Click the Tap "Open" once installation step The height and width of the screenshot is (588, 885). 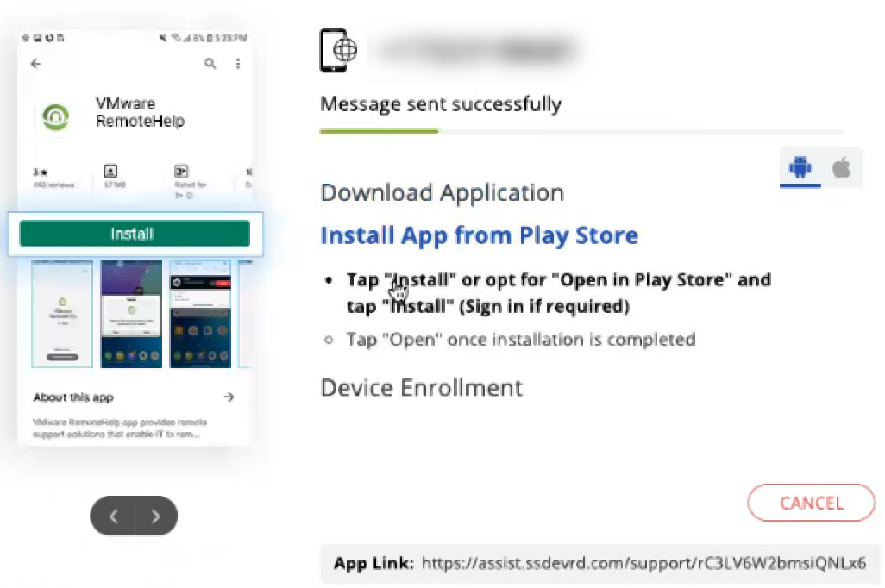coord(520,340)
